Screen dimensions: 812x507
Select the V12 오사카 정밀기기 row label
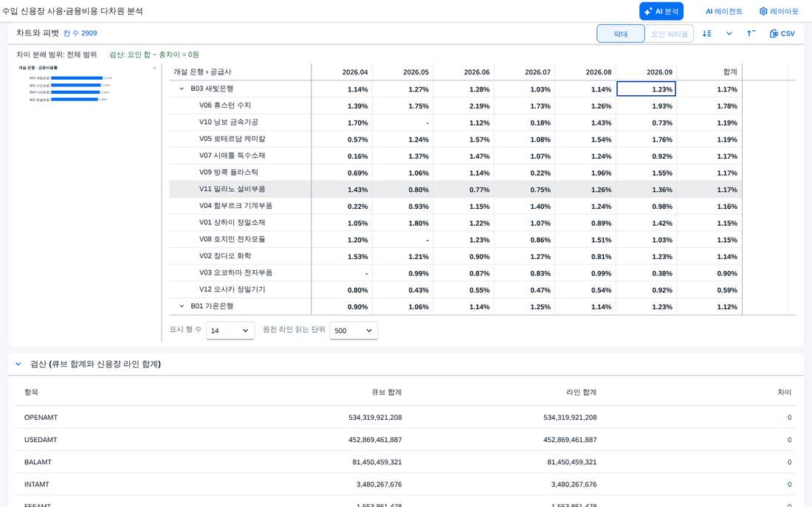[x=232, y=289]
